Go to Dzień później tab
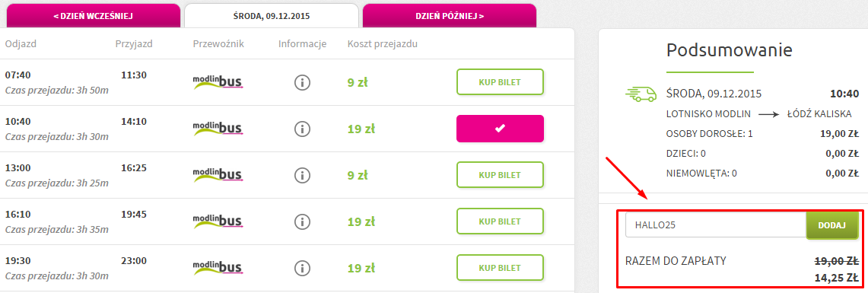Screen dimensions: 868x293 (x=450, y=15)
